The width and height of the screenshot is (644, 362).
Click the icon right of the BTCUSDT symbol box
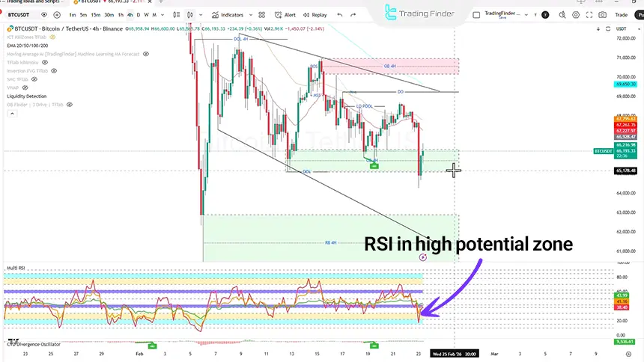tap(44, 15)
